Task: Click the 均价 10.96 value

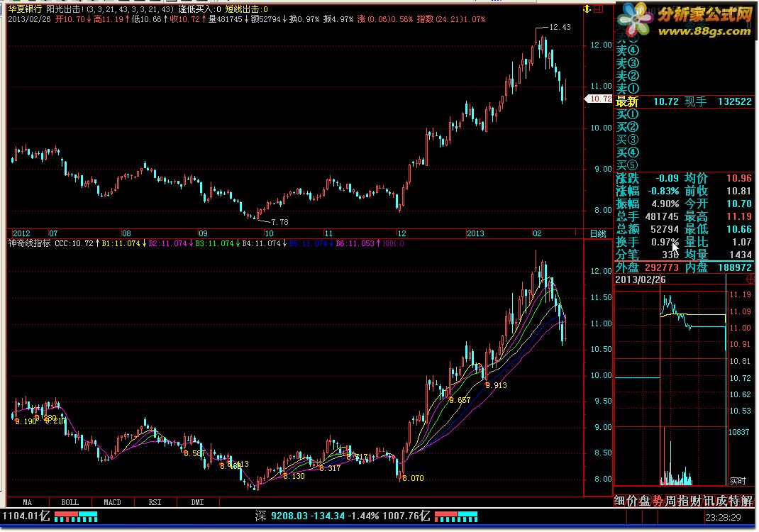Action: click(x=739, y=178)
